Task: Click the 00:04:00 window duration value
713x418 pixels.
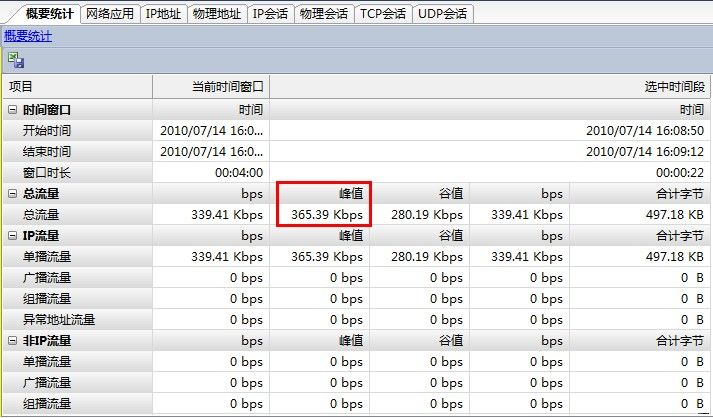Action: [x=239, y=173]
